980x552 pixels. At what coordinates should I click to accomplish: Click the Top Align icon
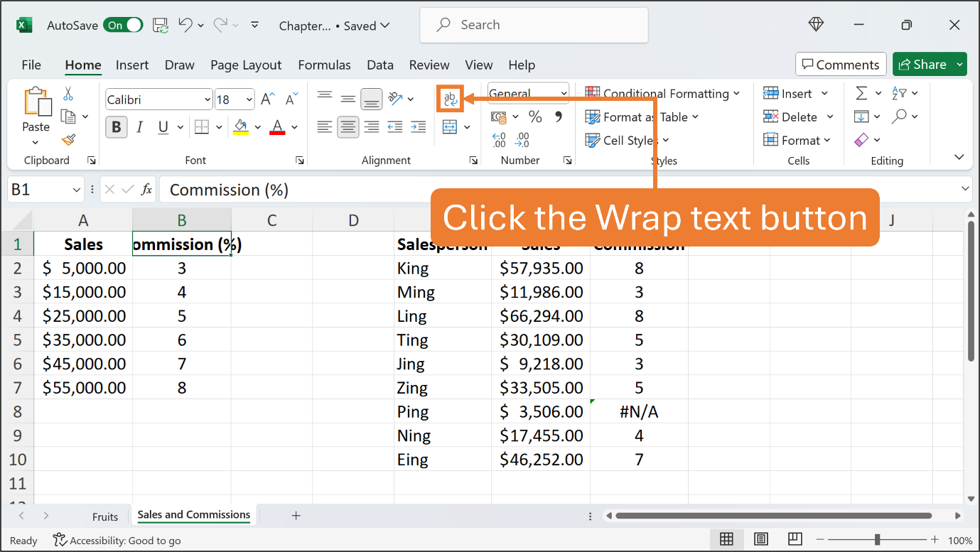325,97
